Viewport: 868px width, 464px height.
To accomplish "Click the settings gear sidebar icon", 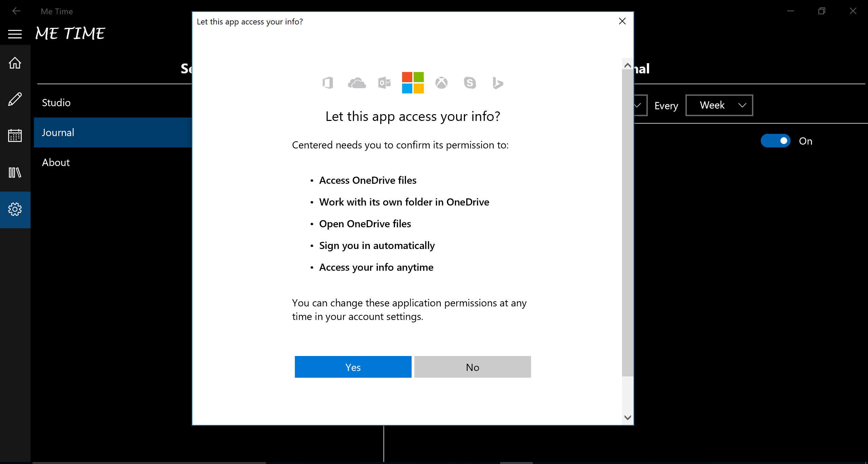I will tap(15, 209).
